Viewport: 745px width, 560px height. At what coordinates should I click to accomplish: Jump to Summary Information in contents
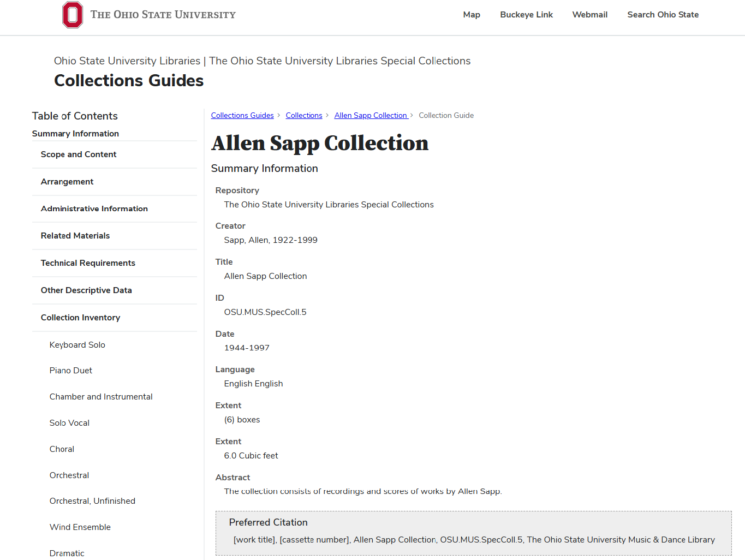coord(75,134)
